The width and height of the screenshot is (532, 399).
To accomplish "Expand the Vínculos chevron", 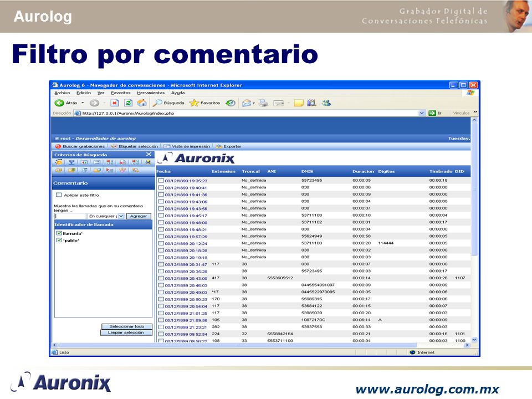I will coord(475,112).
